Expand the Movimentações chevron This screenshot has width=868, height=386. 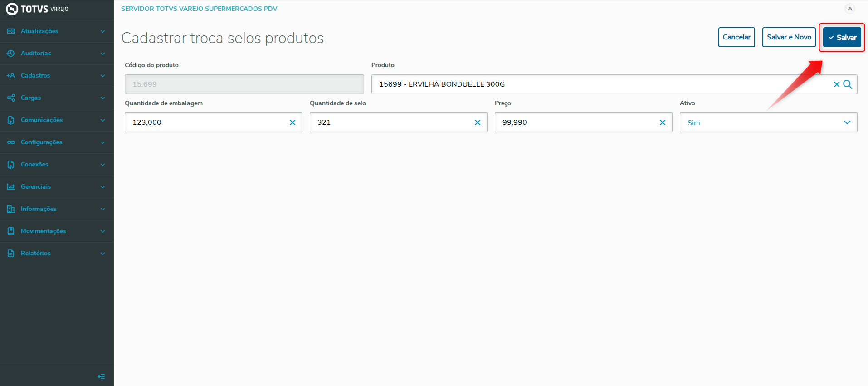[x=103, y=231]
